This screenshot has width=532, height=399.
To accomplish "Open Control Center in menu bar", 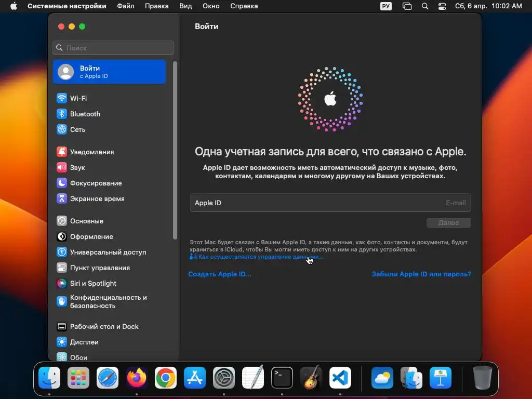I will coord(442,6).
